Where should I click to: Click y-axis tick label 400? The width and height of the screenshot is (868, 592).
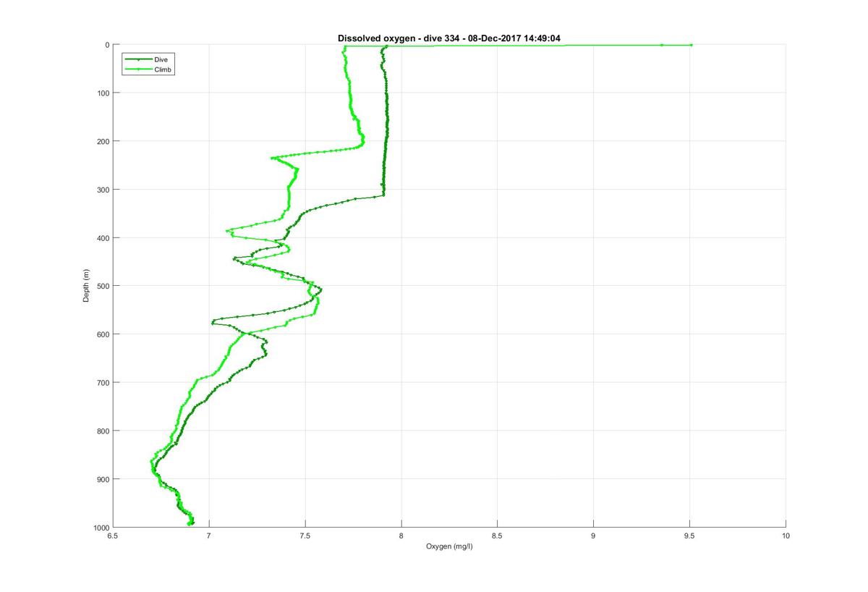coord(103,237)
